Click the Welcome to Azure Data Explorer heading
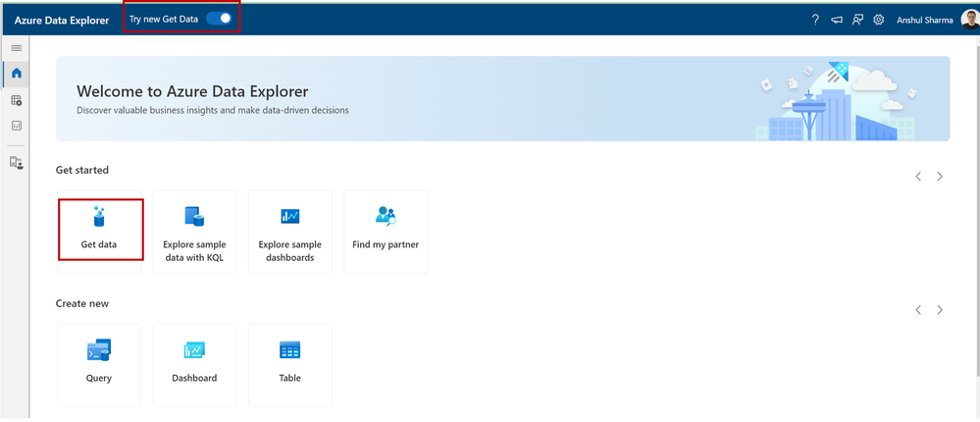Screen dimensions: 980x422 click(192, 91)
